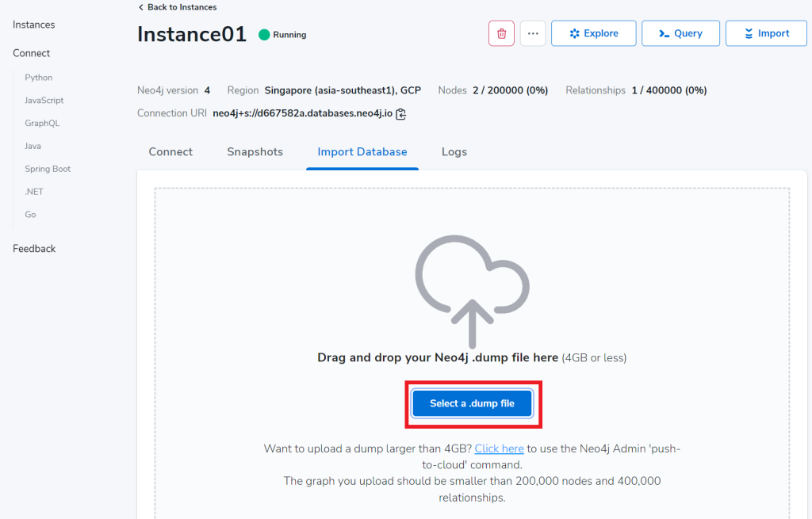Click the red trash delete instance icon
812x519 pixels.
(x=501, y=33)
